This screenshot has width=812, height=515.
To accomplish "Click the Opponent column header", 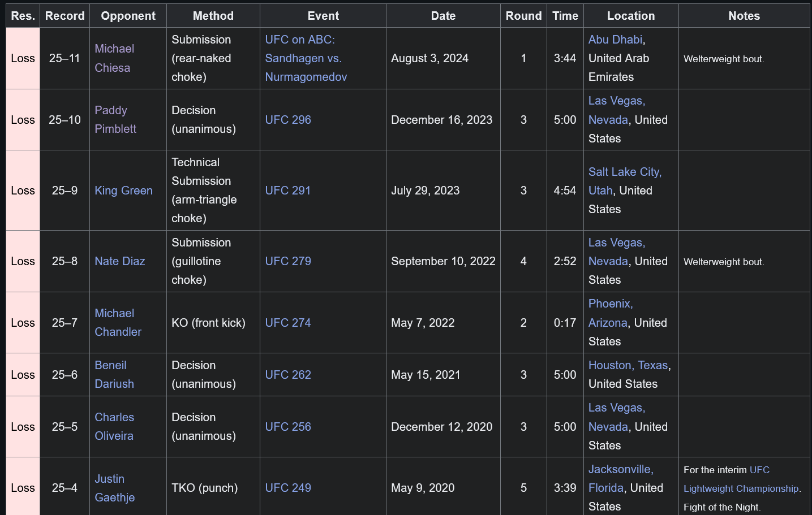I will click(x=128, y=16).
